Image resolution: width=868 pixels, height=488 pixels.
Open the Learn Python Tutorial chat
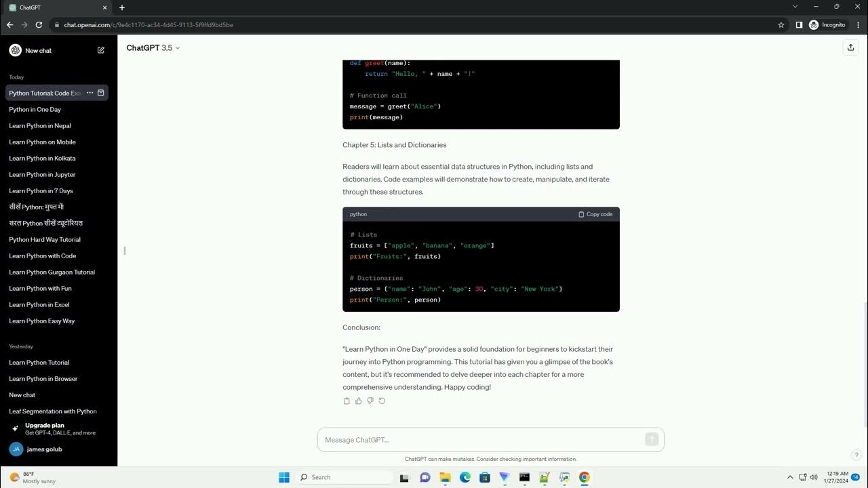(57, 362)
